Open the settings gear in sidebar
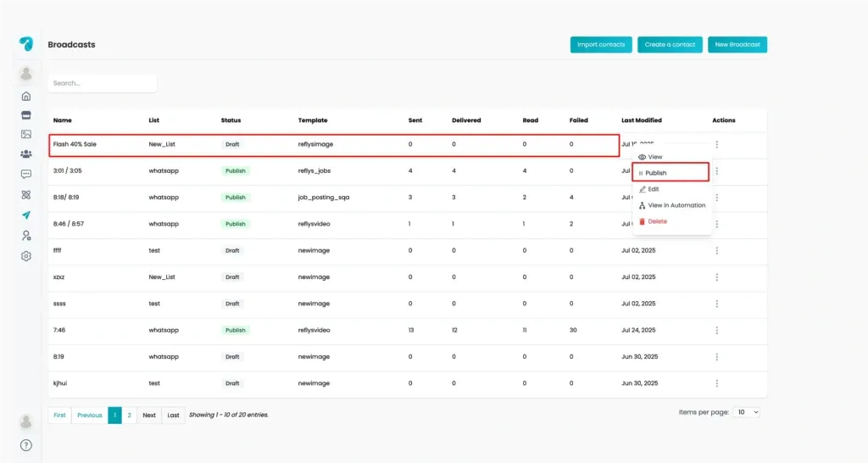 [x=26, y=256]
